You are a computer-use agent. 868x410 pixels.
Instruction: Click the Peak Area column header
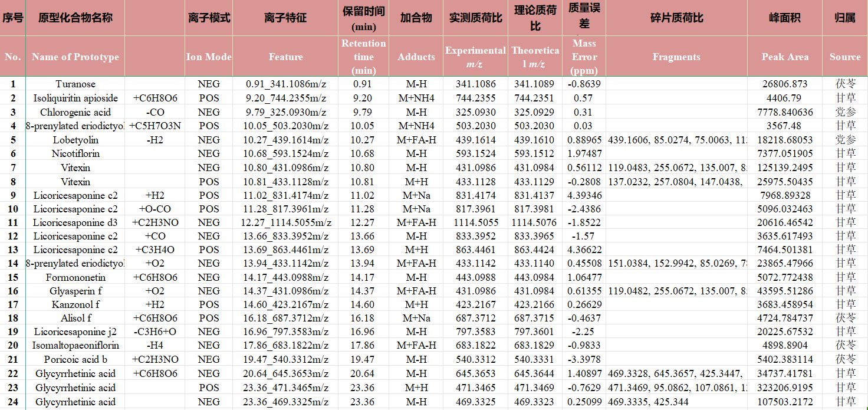(784, 57)
